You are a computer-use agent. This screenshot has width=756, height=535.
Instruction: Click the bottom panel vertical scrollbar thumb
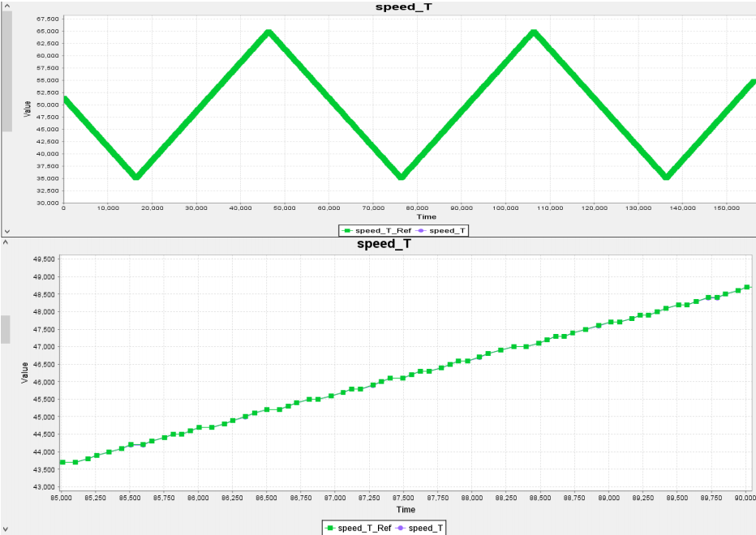tap(6, 329)
